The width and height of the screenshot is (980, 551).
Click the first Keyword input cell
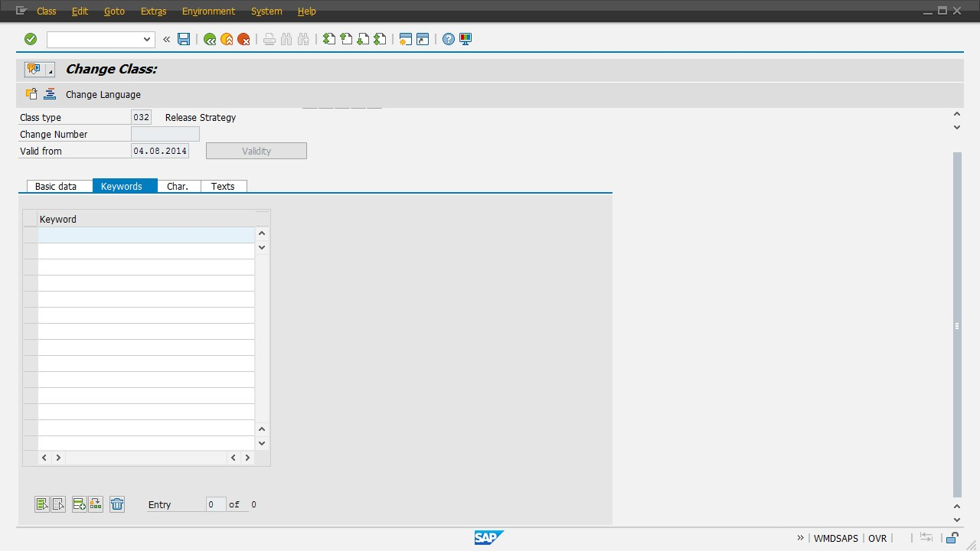point(145,235)
